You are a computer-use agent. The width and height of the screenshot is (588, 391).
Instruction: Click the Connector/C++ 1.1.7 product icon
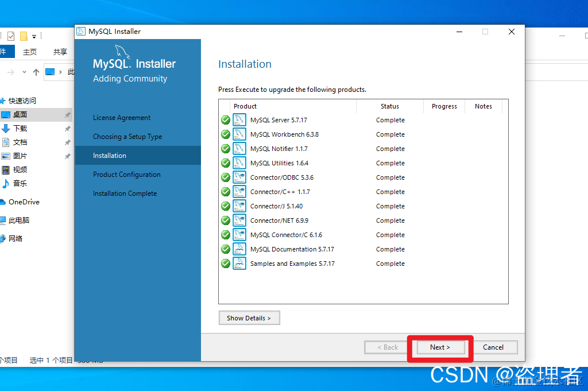[239, 192]
